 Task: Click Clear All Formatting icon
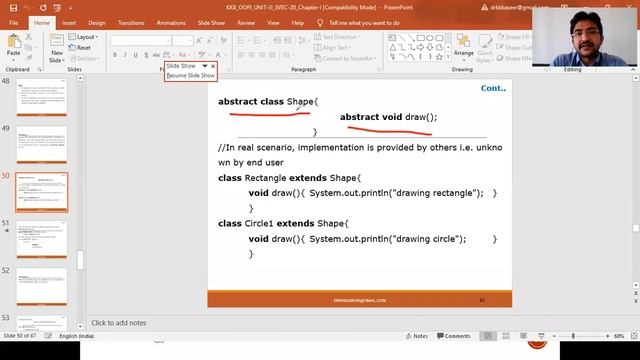(224, 40)
